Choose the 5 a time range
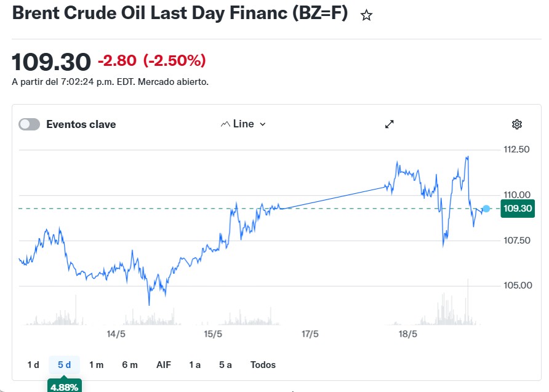 [x=225, y=365]
